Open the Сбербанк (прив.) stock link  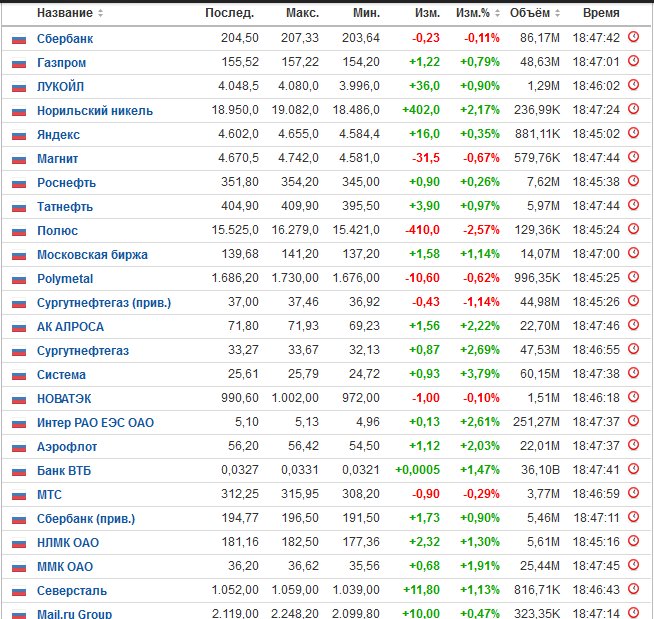coord(86,518)
